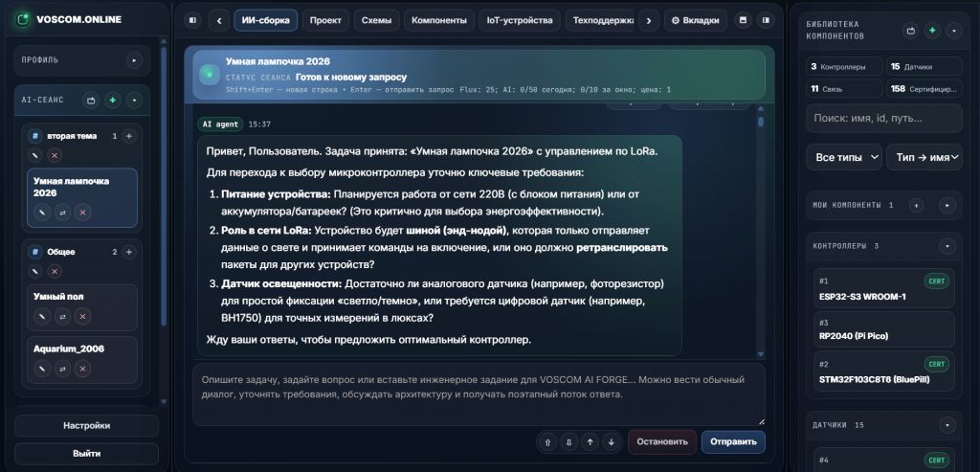Click the plain down arrow below the input
Viewport: 980px width, 472px height.
pos(612,441)
